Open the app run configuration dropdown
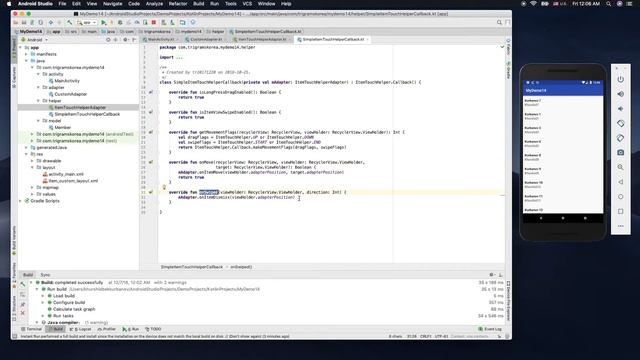 point(87,22)
